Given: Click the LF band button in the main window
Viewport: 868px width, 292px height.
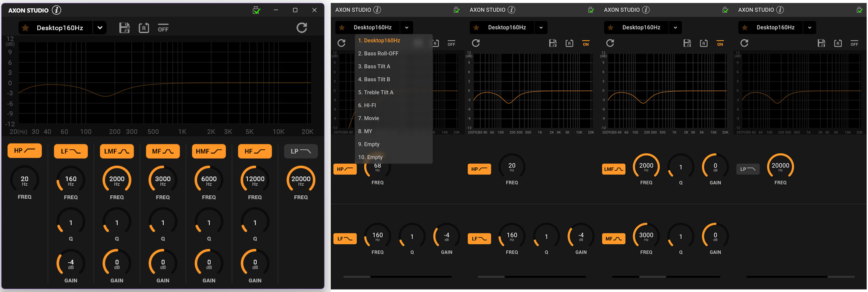Looking at the screenshot, I should pyautogui.click(x=71, y=151).
